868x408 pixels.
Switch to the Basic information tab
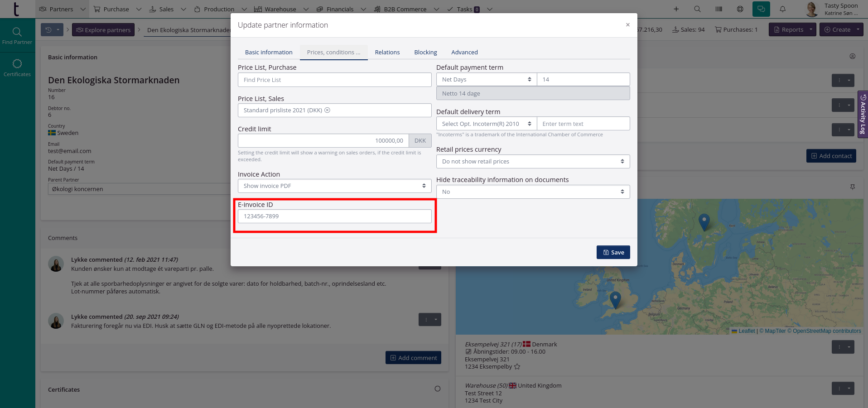[269, 52]
